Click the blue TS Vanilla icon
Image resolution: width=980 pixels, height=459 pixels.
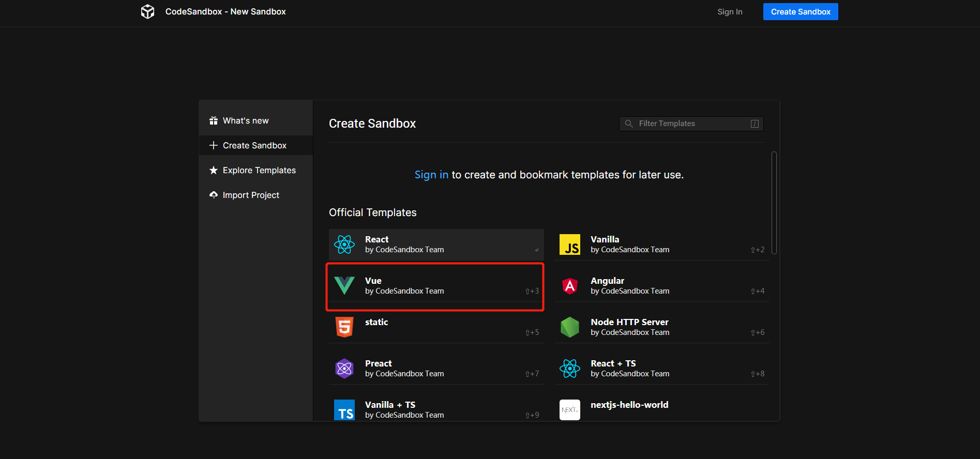344,410
